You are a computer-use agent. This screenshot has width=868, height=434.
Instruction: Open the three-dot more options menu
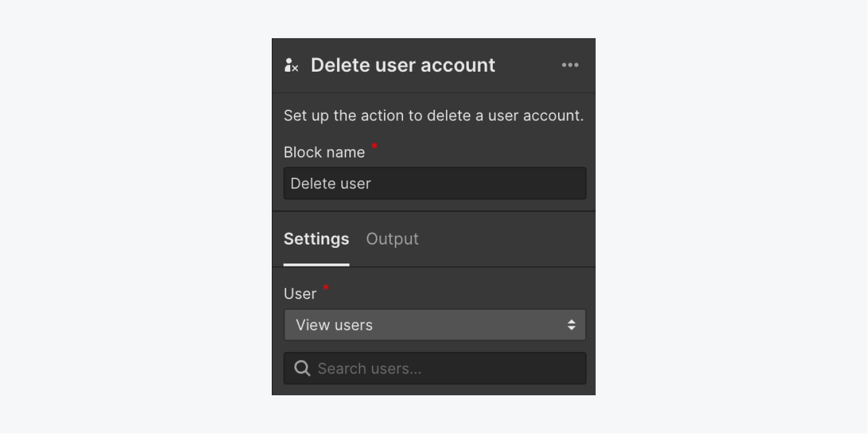pyautogui.click(x=570, y=65)
